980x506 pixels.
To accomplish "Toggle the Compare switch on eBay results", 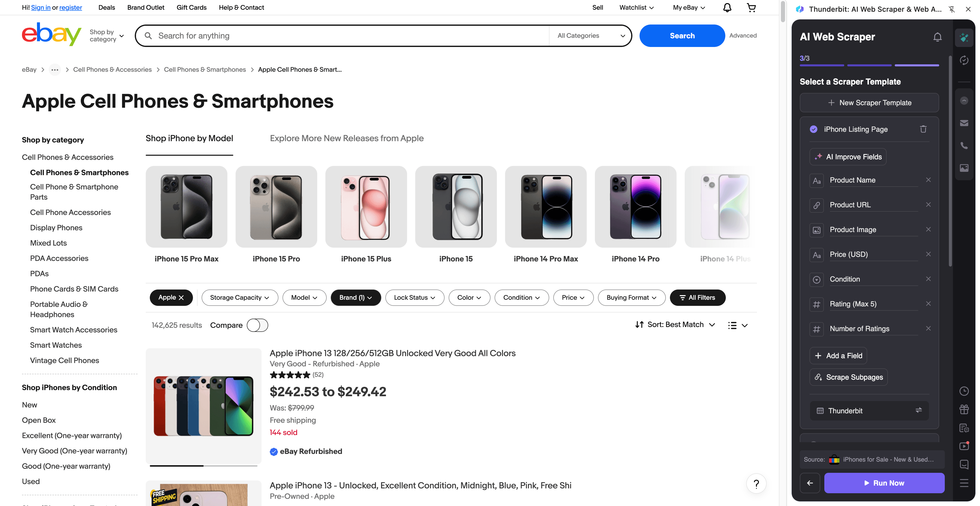I will pyautogui.click(x=258, y=325).
